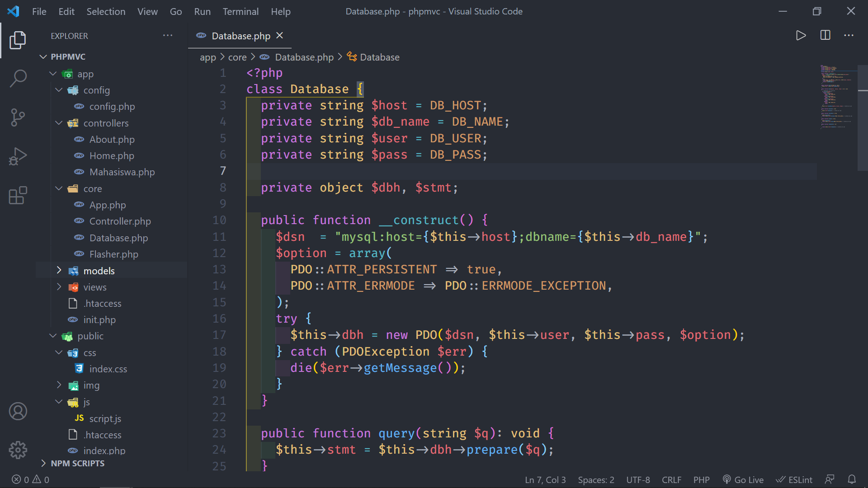The height and width of the screenshot is (488, 868).
Task: Click the feedback icon in status bar
Action: tap(830, 479)
